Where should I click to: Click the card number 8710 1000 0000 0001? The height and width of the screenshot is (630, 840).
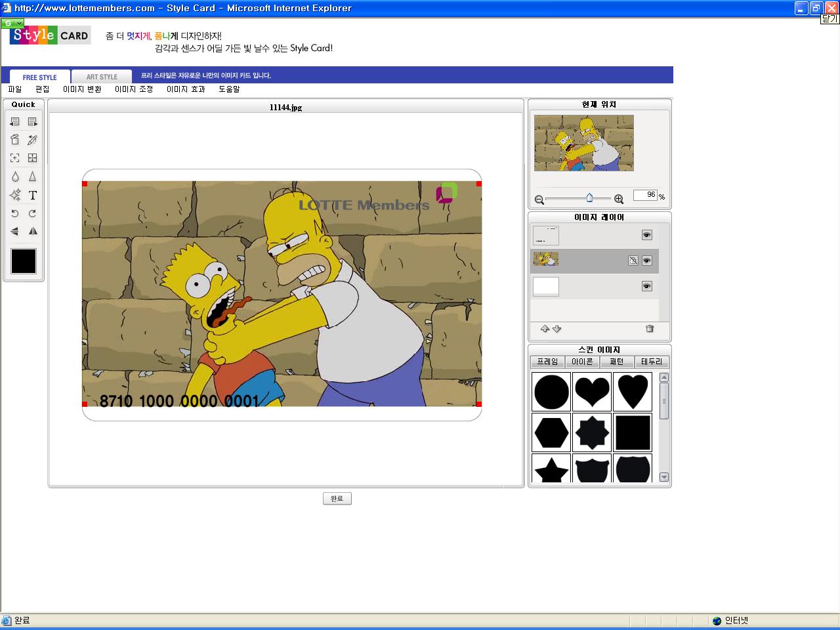[x=179, y=401]
